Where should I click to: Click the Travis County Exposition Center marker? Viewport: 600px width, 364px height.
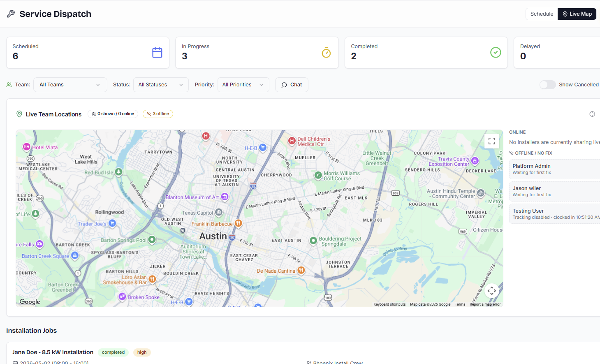pyautogui.click(x=475, y=161)
